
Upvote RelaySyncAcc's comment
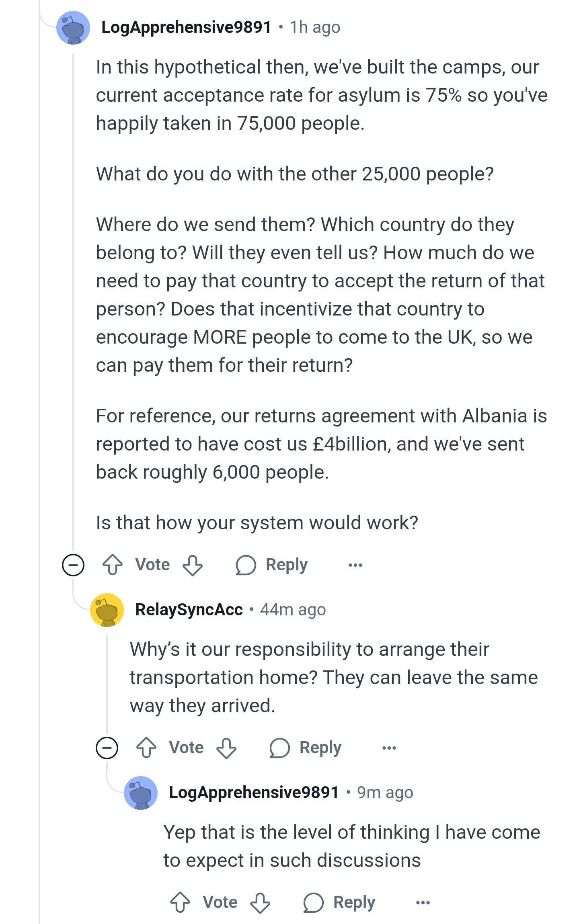point(146,748)
